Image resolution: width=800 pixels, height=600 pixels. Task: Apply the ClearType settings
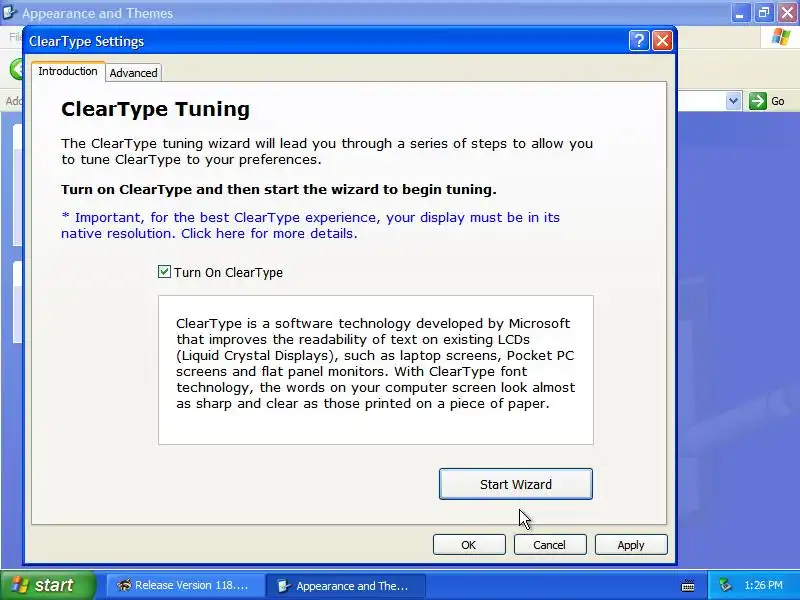(631, 544)
